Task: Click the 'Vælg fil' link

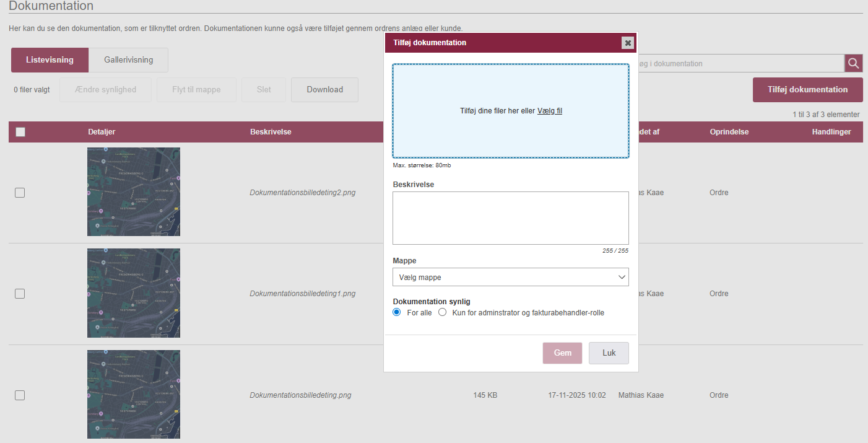Action: pyautogui.click(x=549, y=111)
